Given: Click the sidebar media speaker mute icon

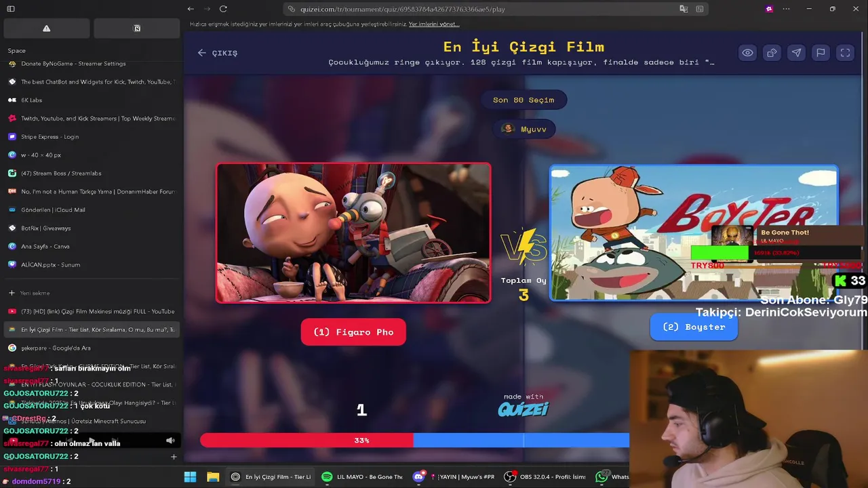Looking at the screenshot, I should 170,441.
